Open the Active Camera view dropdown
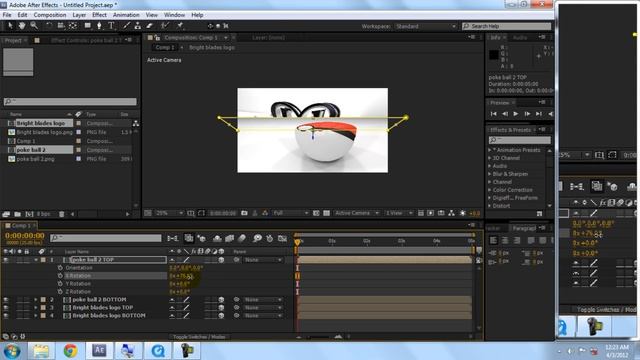 click(x=357, y=213)
